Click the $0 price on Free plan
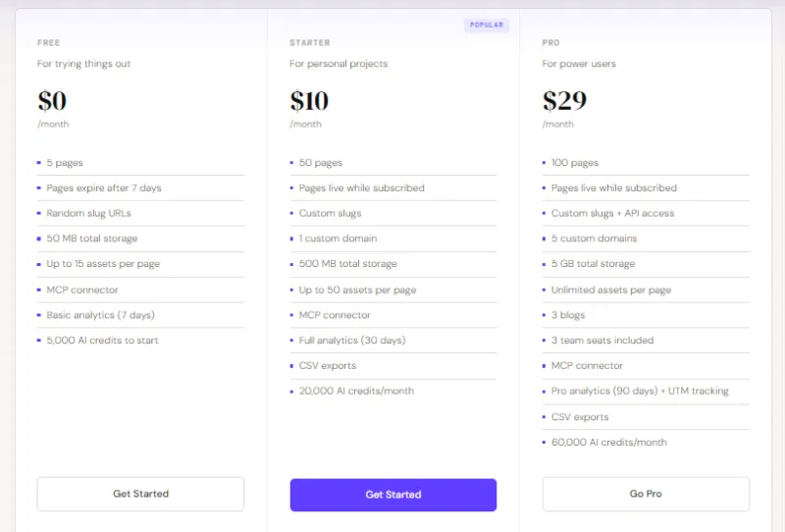The image size is (785, 532). click(x=53, y=100)
